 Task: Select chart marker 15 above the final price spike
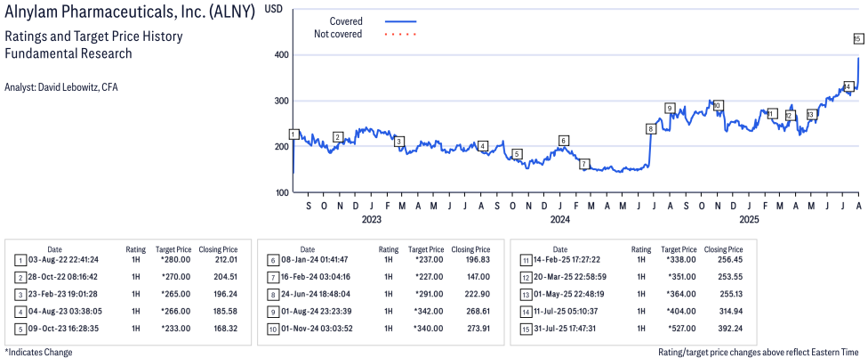tap(857, 39)
